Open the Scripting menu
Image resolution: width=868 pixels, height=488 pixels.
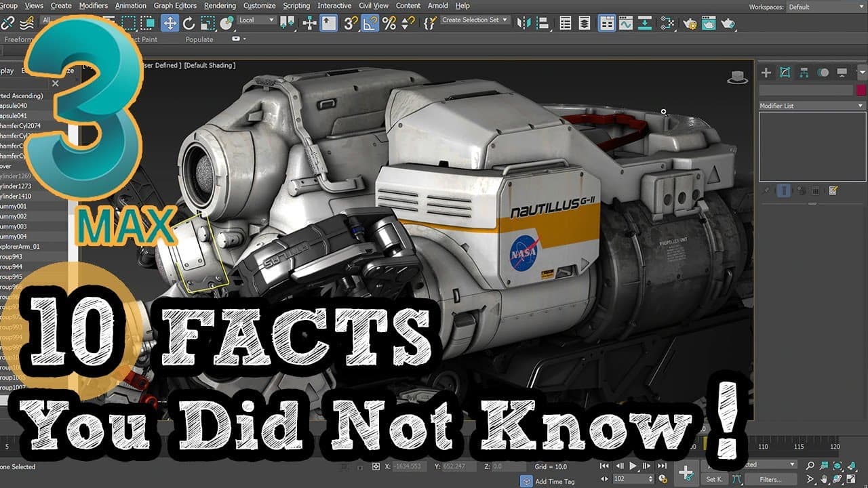pyautogui.click(x=296, y=6)
